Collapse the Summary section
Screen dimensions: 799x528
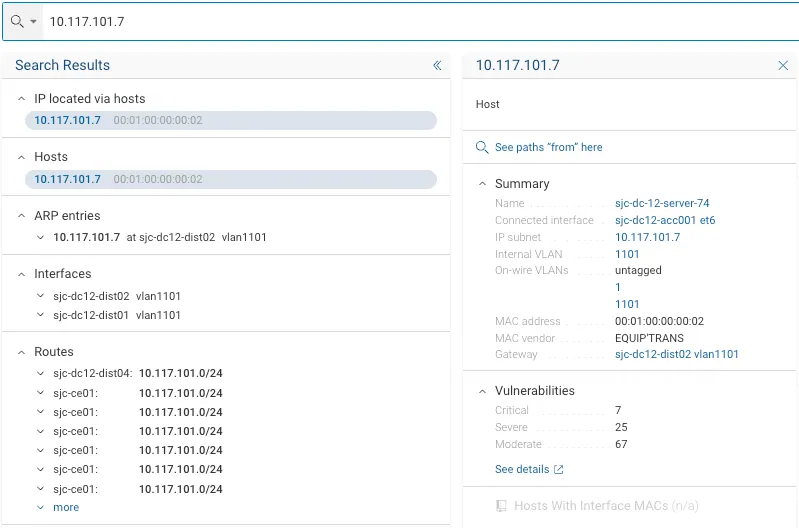pyautogui.click(x=482, y=184)
